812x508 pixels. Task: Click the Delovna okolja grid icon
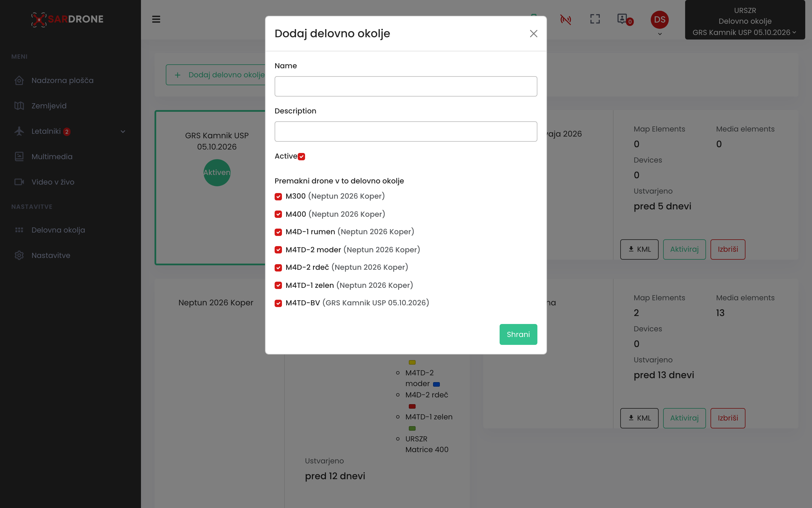click(19, 230)
